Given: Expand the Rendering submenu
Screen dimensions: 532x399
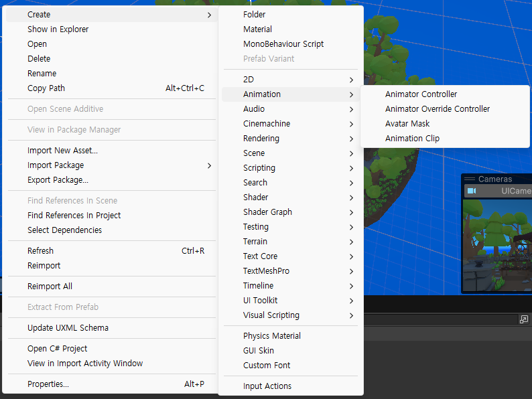Looking at the screenshot, I should (x=291, y=139).
